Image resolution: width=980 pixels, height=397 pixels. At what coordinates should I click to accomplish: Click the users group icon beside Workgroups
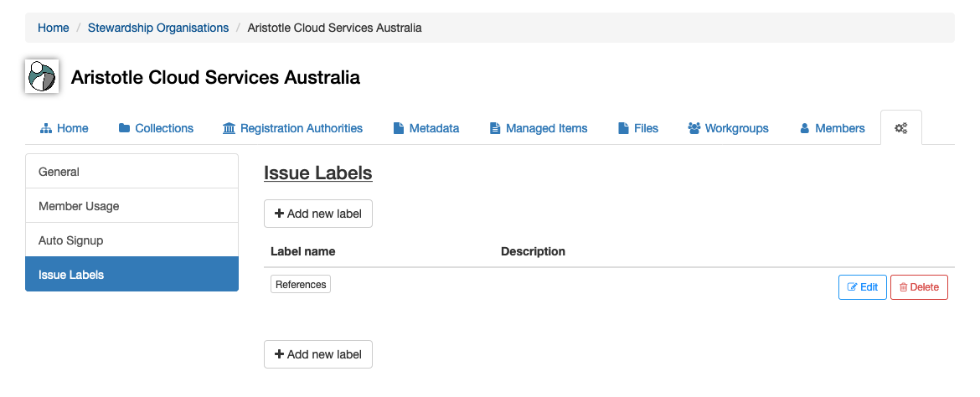[x=694, y=128]
